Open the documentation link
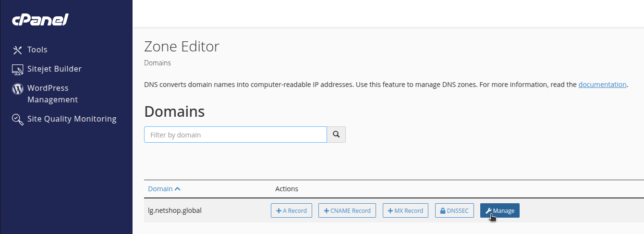Viewport: 644px width, 234px height. click(x=602, y=85)
